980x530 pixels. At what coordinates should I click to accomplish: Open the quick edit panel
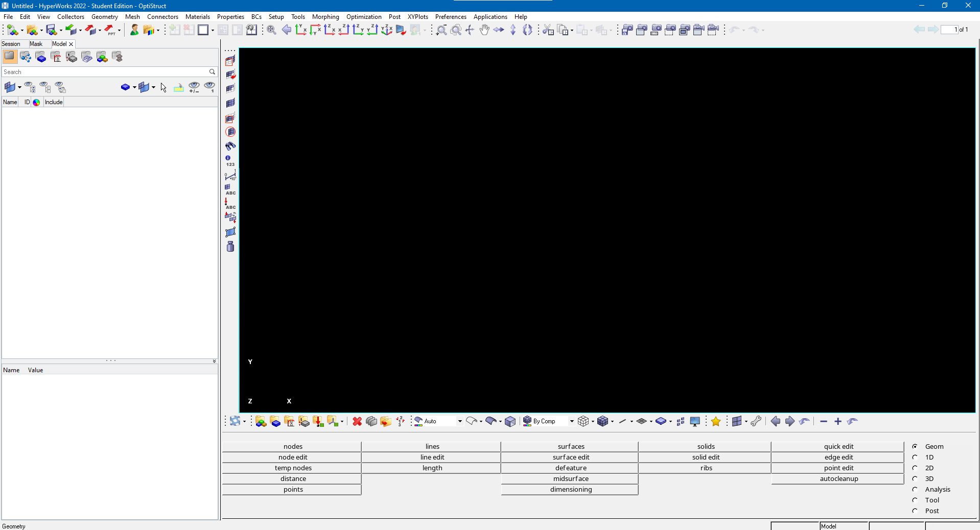click(x=838, y=446)
